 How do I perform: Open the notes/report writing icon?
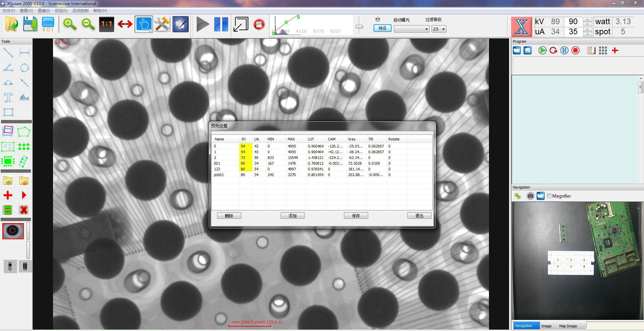click(180, 24)
